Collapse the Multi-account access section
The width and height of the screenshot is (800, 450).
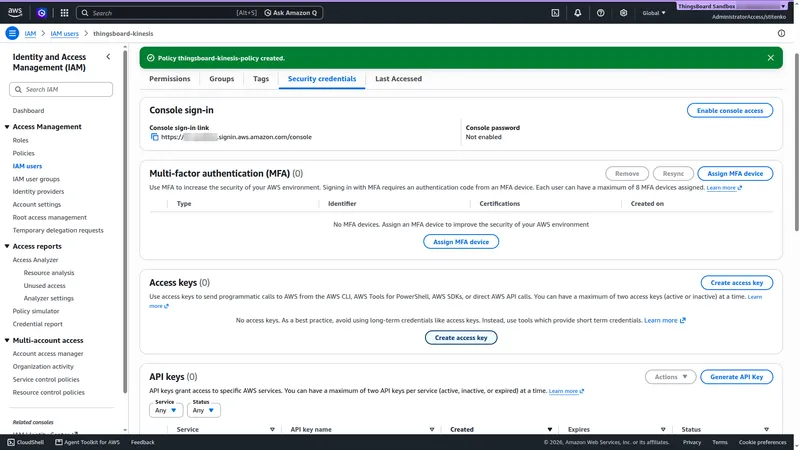(7, 340)
